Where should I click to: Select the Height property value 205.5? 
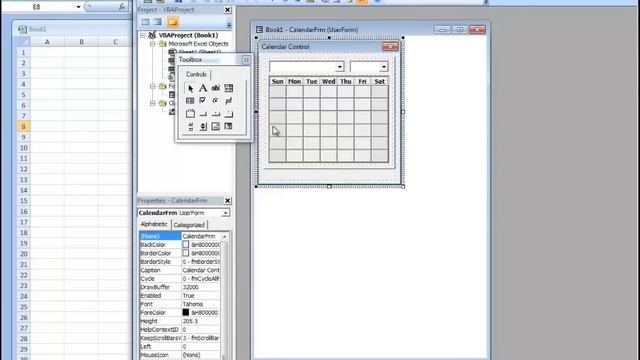click(201, 321)
